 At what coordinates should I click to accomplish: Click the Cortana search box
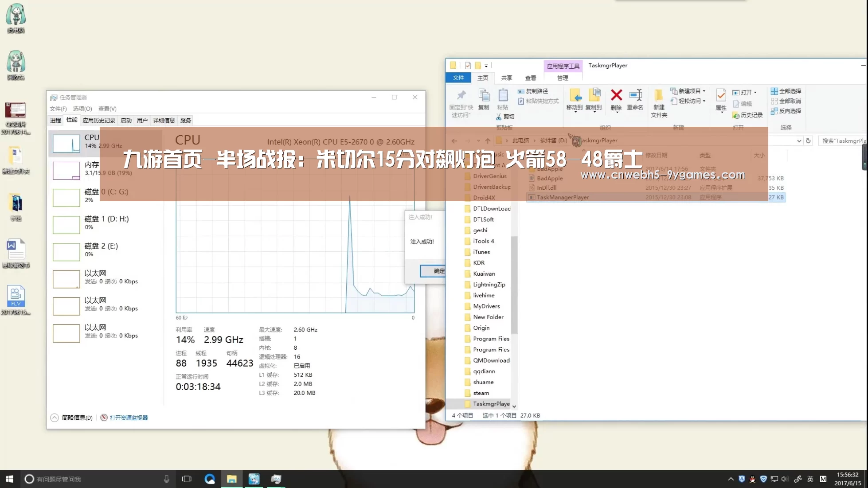coord(98,479)
